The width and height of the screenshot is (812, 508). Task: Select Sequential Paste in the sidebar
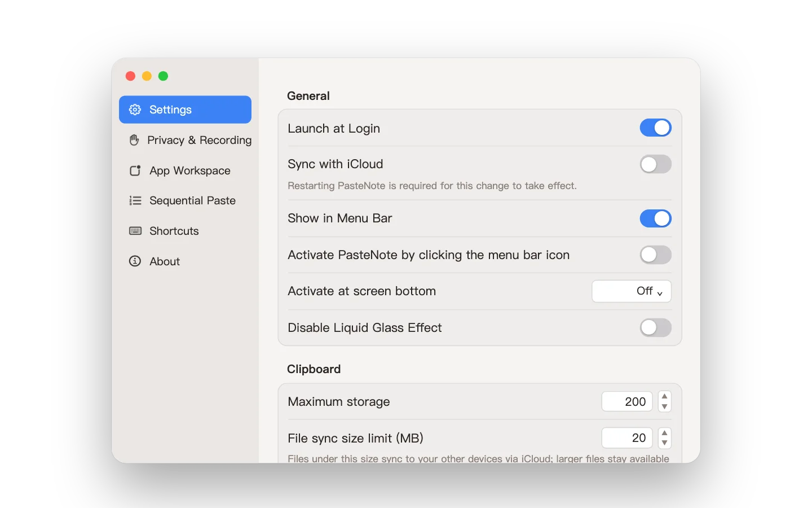coord(185,200)
